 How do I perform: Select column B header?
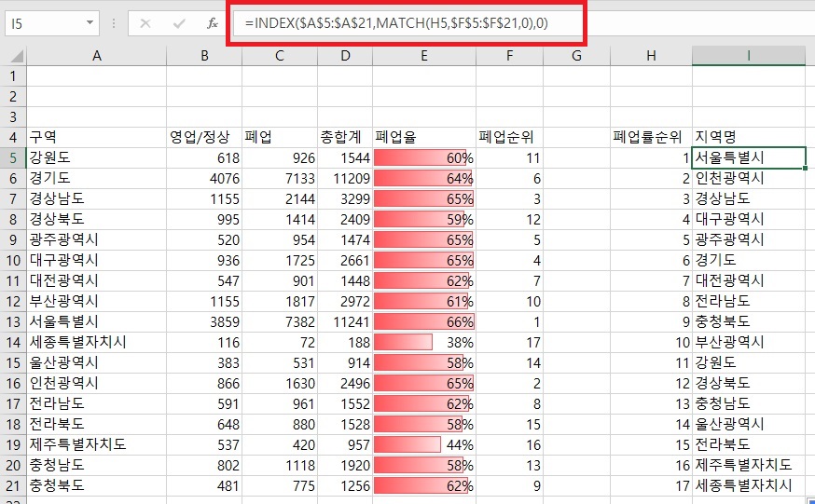click(204, 56)
